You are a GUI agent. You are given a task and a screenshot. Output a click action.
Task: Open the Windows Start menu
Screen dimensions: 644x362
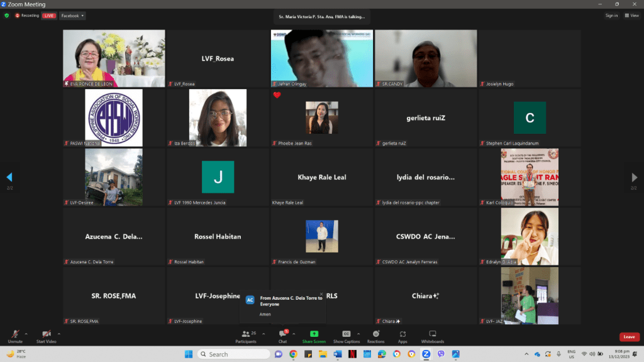coord(189,354)
